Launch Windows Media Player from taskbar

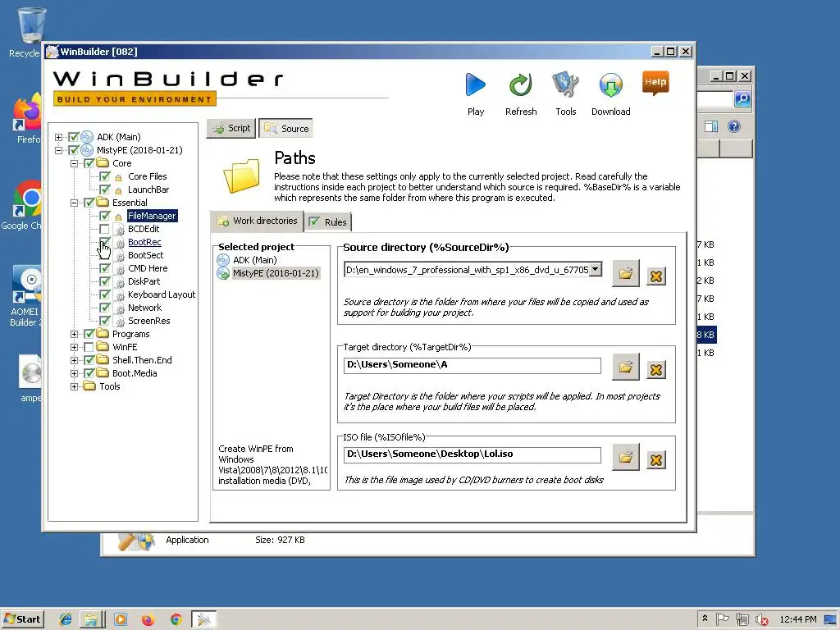(x=121, y=620)
